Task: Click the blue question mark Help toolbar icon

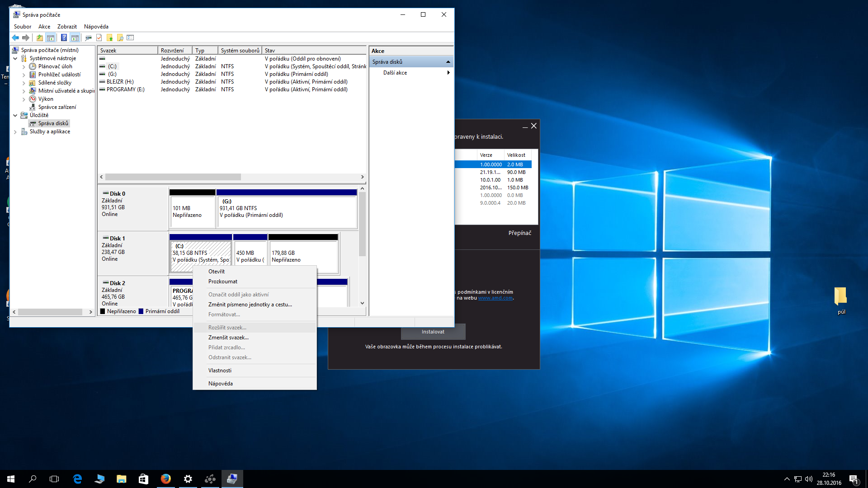Action: 64,38
